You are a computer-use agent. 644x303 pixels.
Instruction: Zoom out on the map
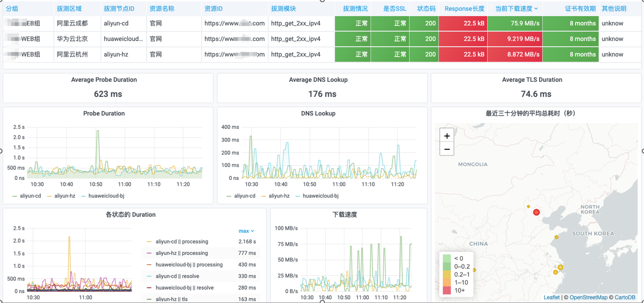(447, 149)
